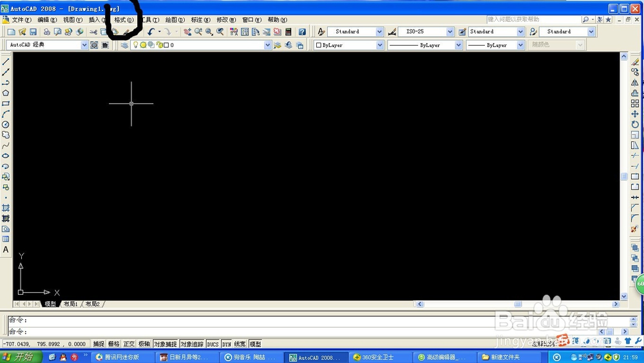Viewport: 644px width, 363px height.
Task: Open the ByLayer lineweight dropdown
Action: pos(520,45)
